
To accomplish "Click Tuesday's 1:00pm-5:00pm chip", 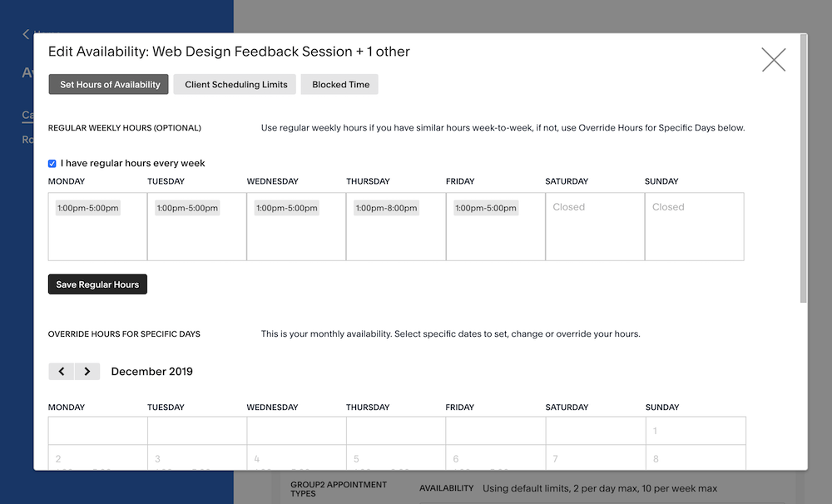I will [x=186, y=207].
